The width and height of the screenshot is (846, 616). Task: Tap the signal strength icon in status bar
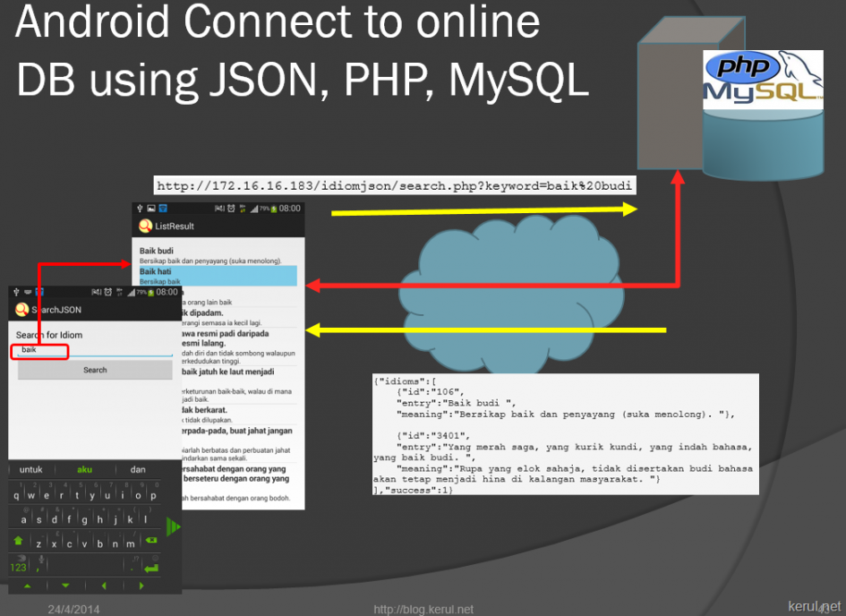pyautogui.click(x=132, y=292)
